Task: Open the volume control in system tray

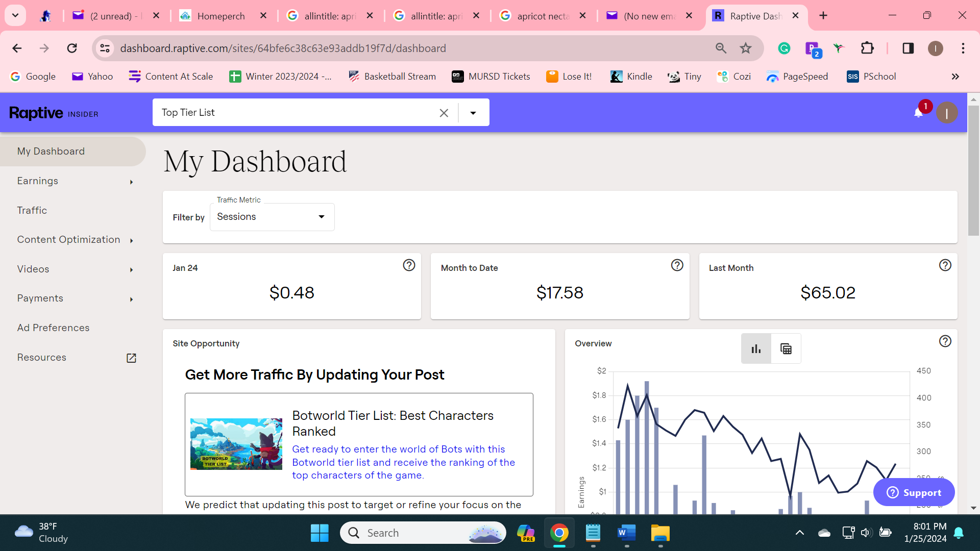Action: point(866,533)
